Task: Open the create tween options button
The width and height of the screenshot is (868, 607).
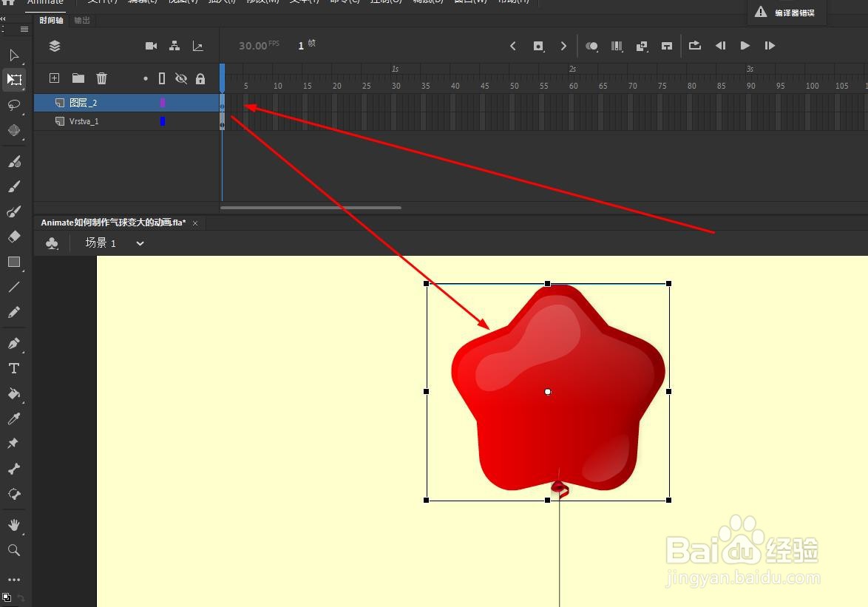Action: 642,46
